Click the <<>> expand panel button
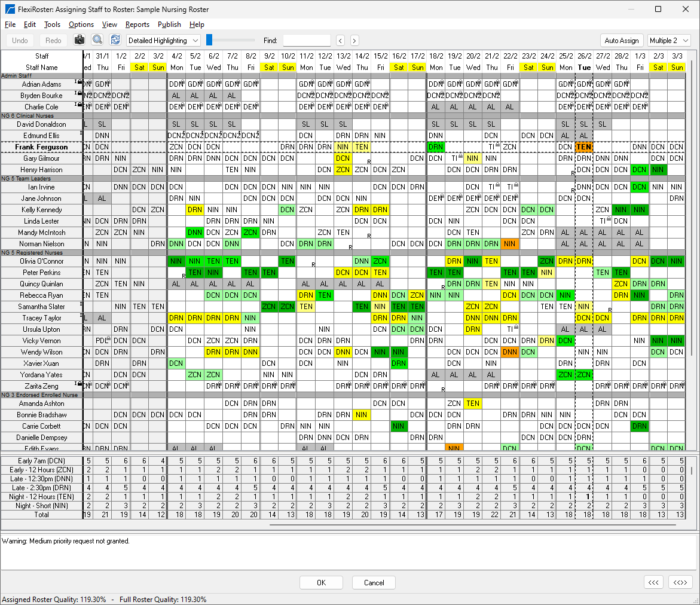700x605 pixels. point(680,583)
